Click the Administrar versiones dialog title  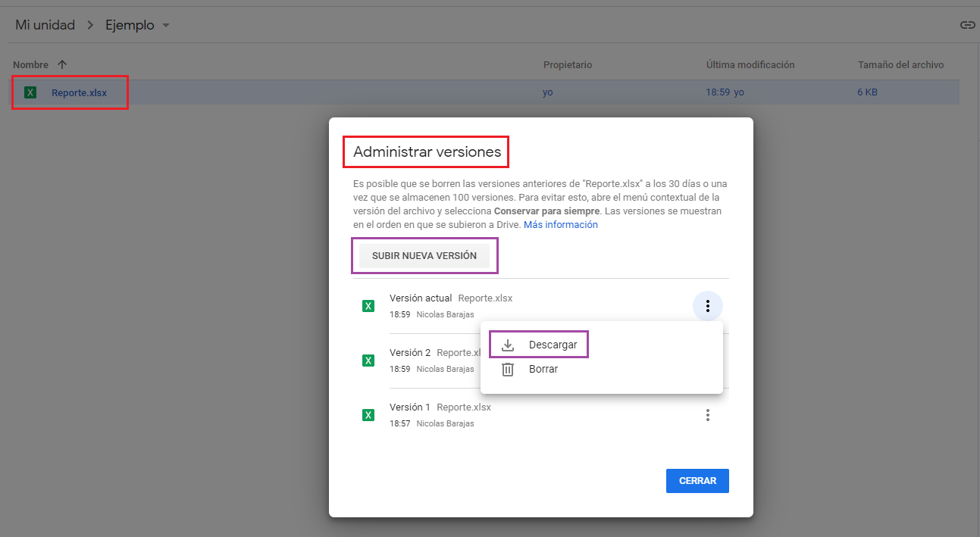tap(427, 151)
